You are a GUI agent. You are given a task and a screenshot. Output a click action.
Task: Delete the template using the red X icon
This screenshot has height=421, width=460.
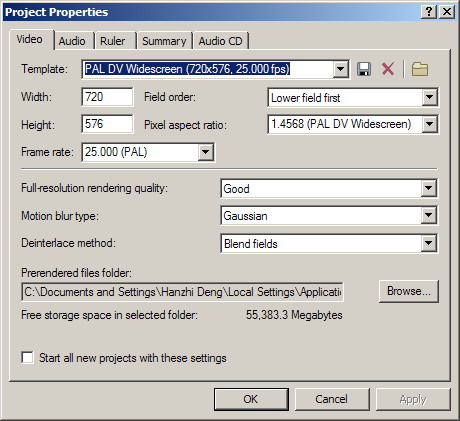pos(388,69)
